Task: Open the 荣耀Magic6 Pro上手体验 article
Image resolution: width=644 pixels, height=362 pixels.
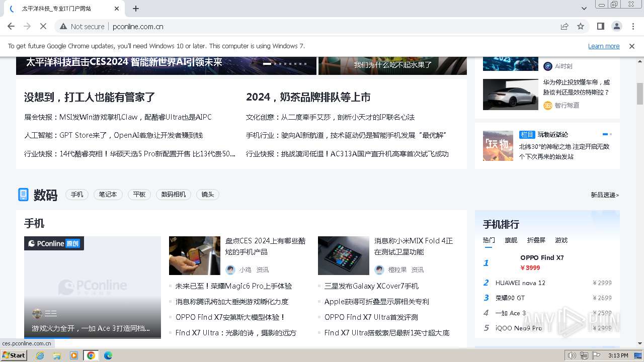Action: pyautogui.click(x=233, y=286)
